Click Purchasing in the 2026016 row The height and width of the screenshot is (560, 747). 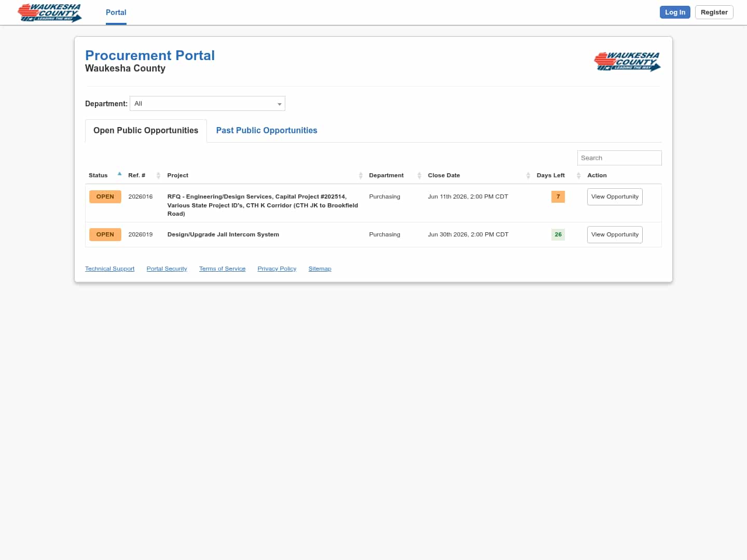tap(384, 197)
